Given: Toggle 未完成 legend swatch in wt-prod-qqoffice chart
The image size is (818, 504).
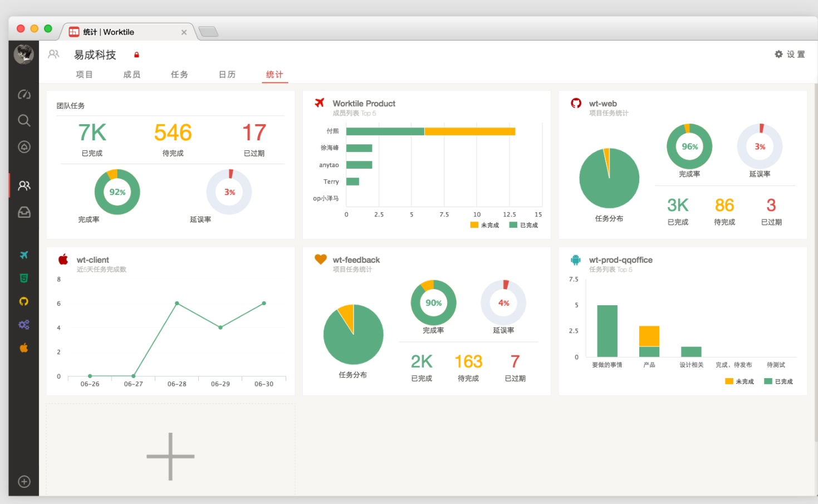Looking at the screenshot, I should (729, 381).
